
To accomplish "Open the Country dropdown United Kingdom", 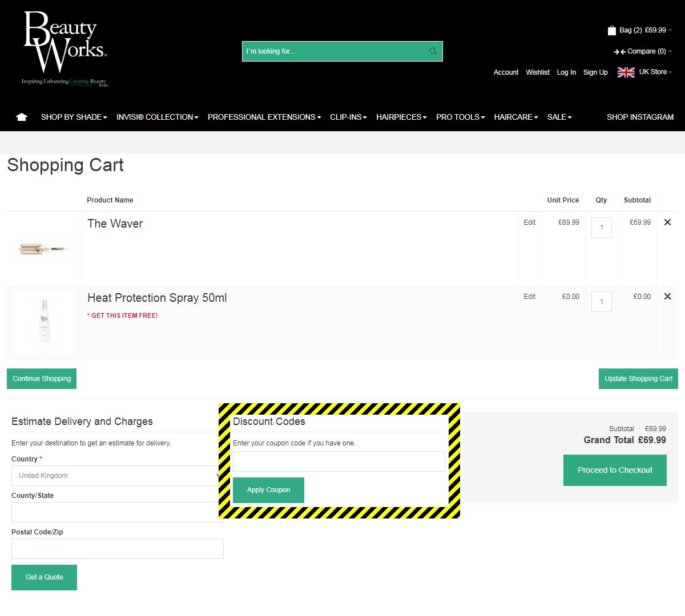I will [118, 476].
